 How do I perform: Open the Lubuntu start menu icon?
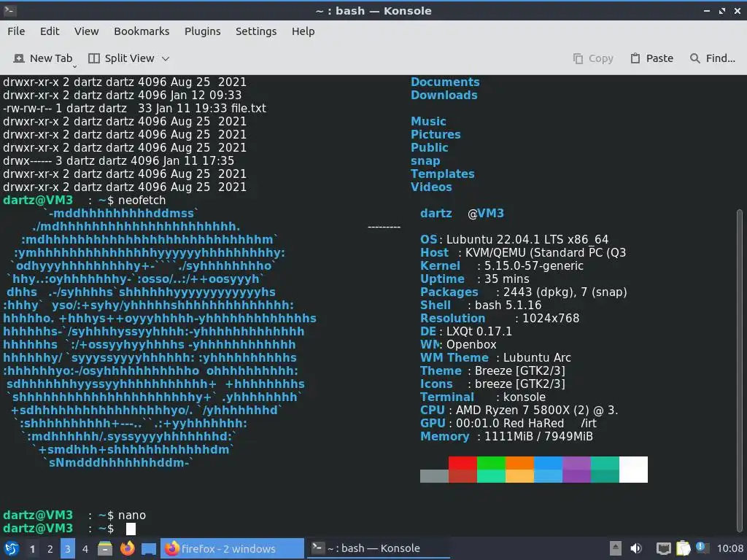[x=12, y=548]
